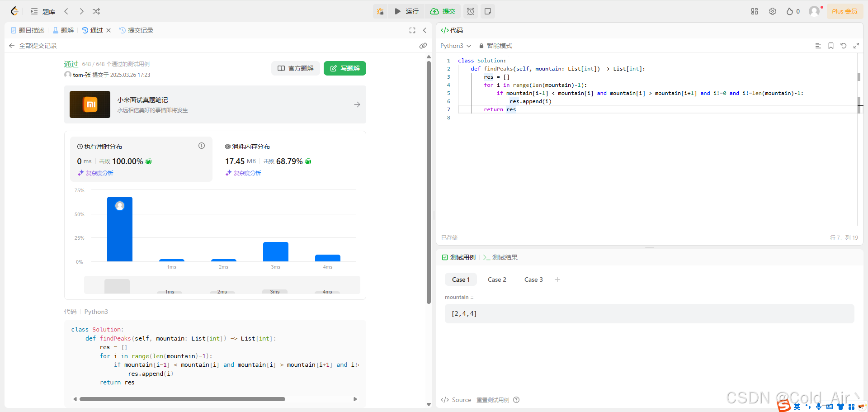Open the notepad icon beside the timer
This screenshot has width=868, height=412.
tap(487, 11)
